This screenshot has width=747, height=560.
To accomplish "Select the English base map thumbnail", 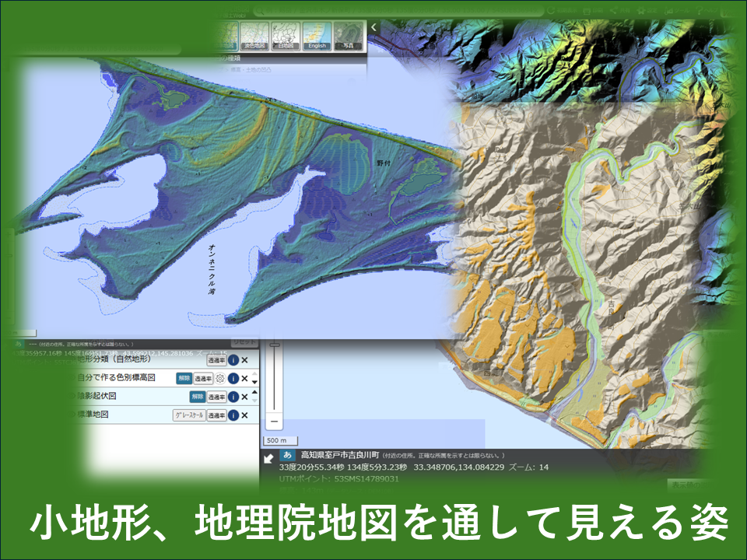I will click(317, 37).
